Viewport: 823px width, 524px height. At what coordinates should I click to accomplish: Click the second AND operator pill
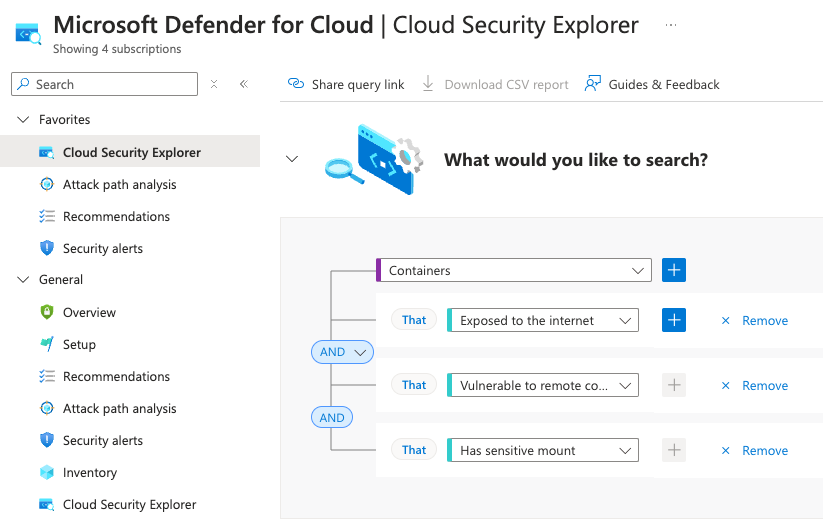tap(332, 417)
